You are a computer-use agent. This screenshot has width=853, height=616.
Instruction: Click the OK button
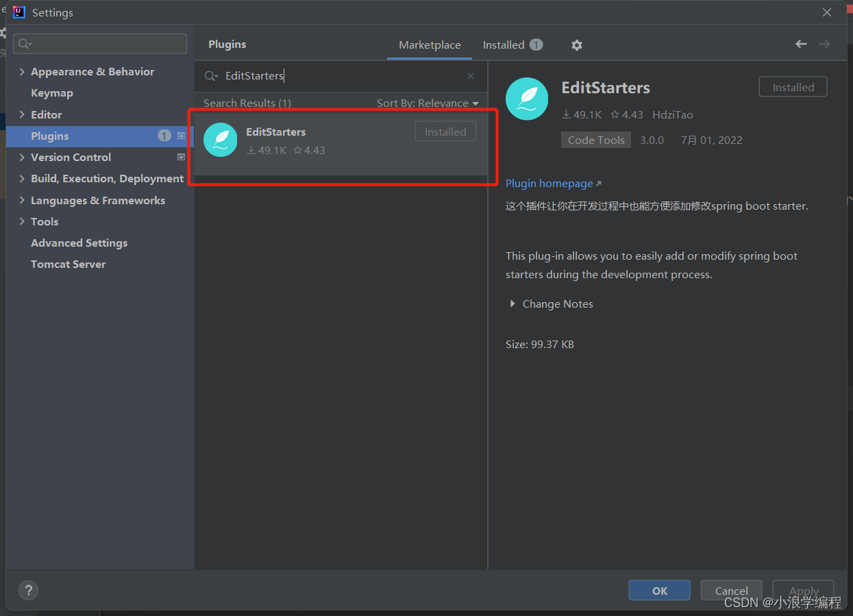[659, 591]
